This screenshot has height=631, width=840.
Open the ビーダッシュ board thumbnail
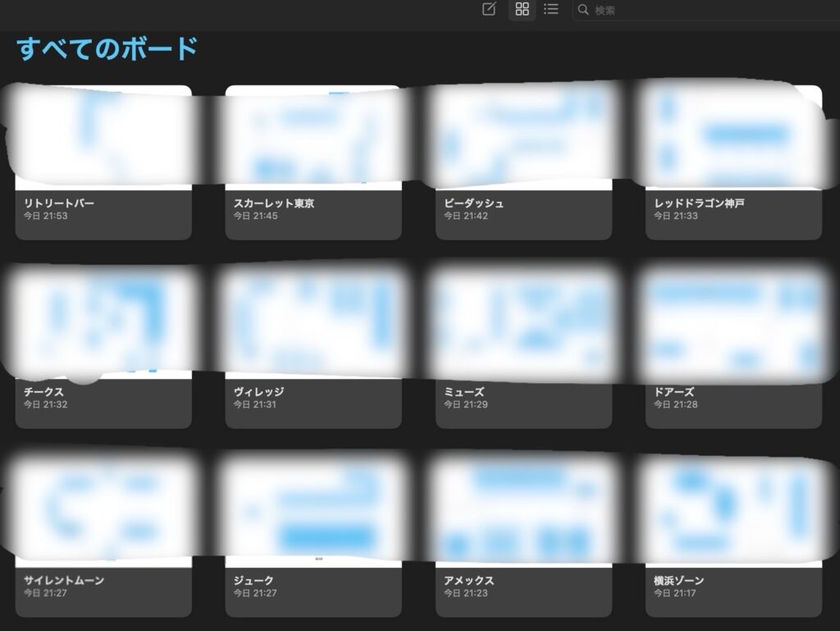coord(523,137)
